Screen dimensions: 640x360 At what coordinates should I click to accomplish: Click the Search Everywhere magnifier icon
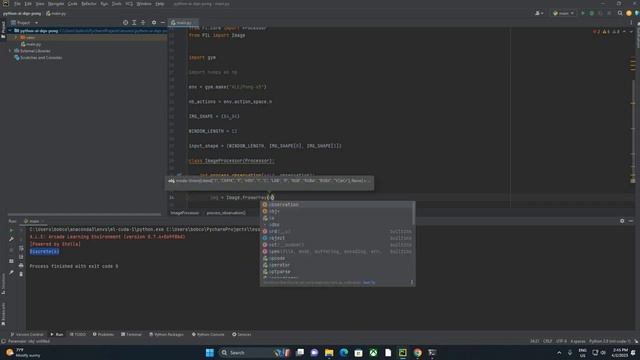(x=620, y=13)
